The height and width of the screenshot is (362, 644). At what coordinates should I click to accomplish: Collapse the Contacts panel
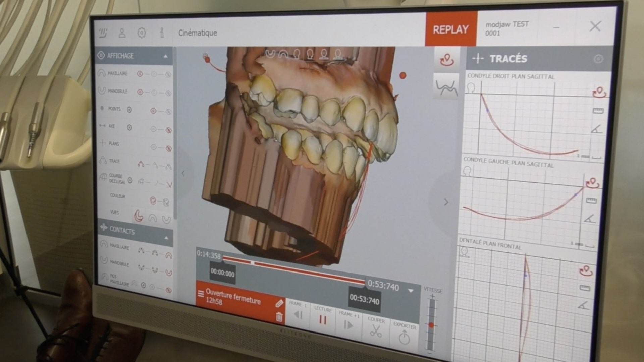pyautogui.click(x=166, y=238)
